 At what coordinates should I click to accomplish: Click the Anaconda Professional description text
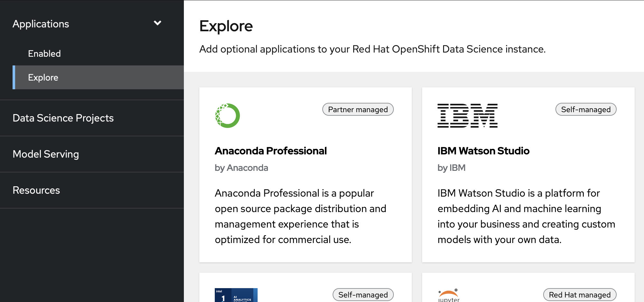pyautogui.click(x=300, y=216)
